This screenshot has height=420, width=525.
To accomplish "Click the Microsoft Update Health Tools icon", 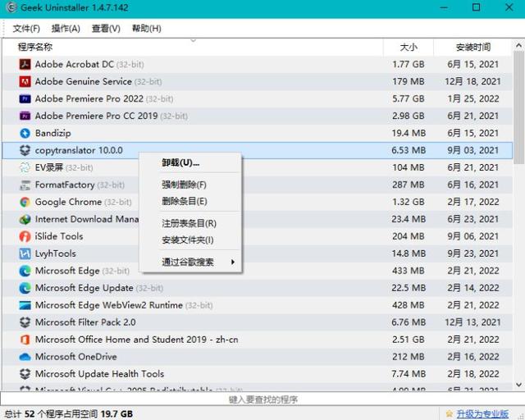I will click(25, 374).
